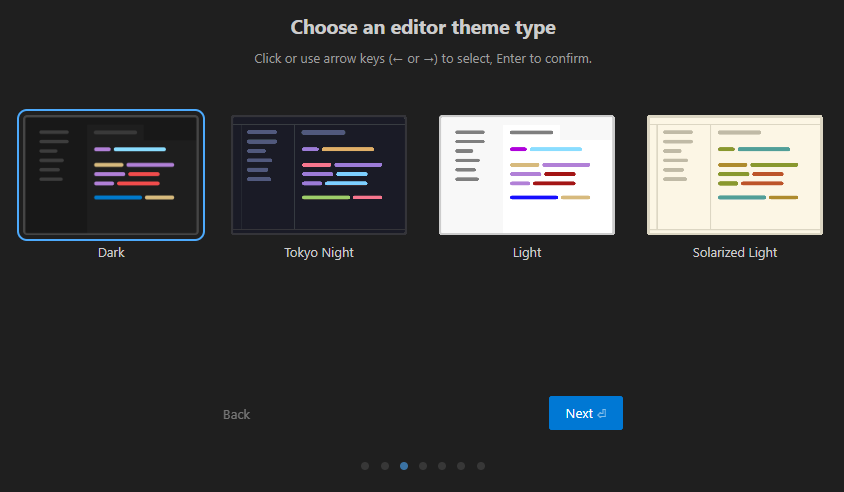Click the 'Light' theme label
The width and height of the screenshot is (844, 492).
pyautogui.click(x=527, y=253)
